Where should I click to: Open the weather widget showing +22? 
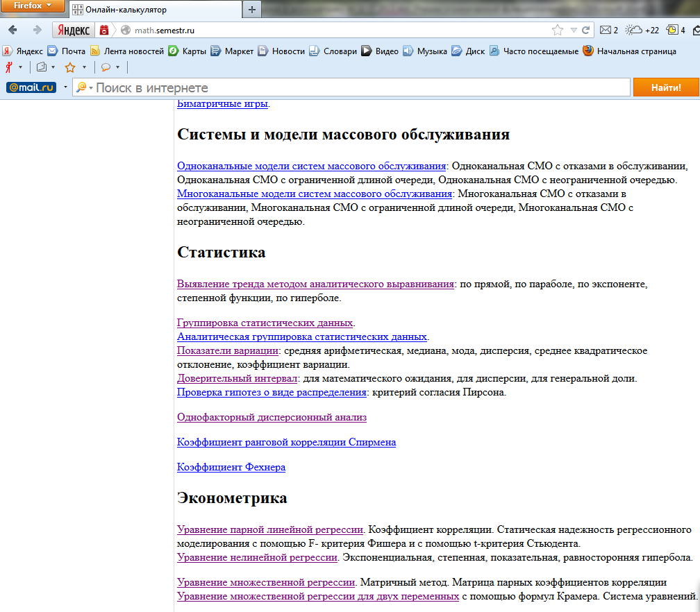642,31
